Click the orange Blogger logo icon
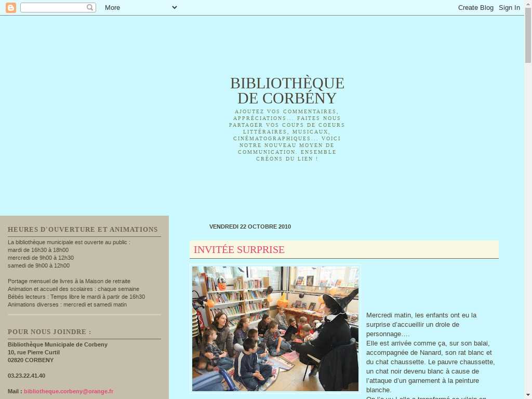The image size is (532, 399). point(10,7)
